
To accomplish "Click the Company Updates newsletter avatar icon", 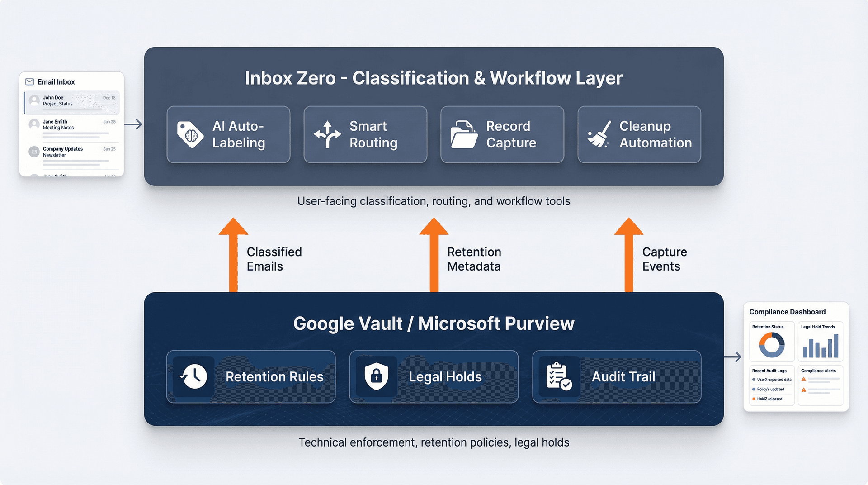I will 34,152.
